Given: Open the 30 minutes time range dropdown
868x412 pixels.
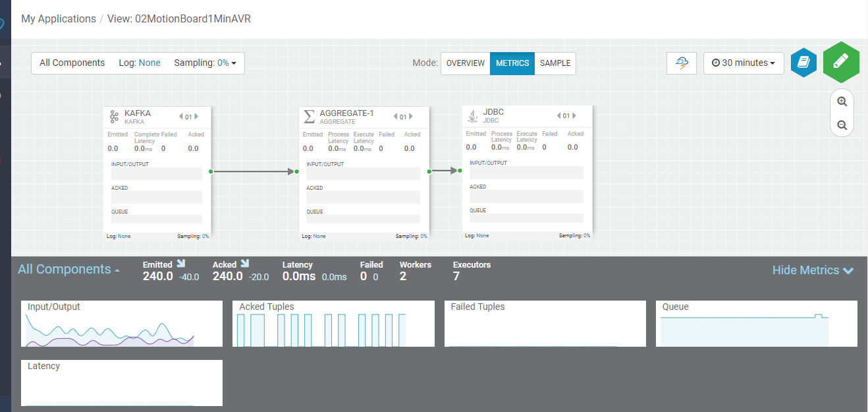Looking at the screenshot, I should coord(744,63).
